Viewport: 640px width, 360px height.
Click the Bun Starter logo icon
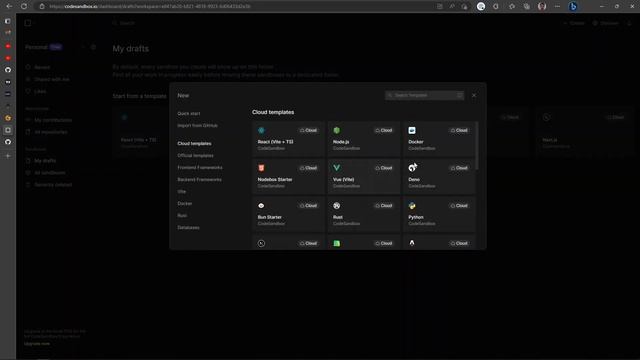[x=261, y=206]
